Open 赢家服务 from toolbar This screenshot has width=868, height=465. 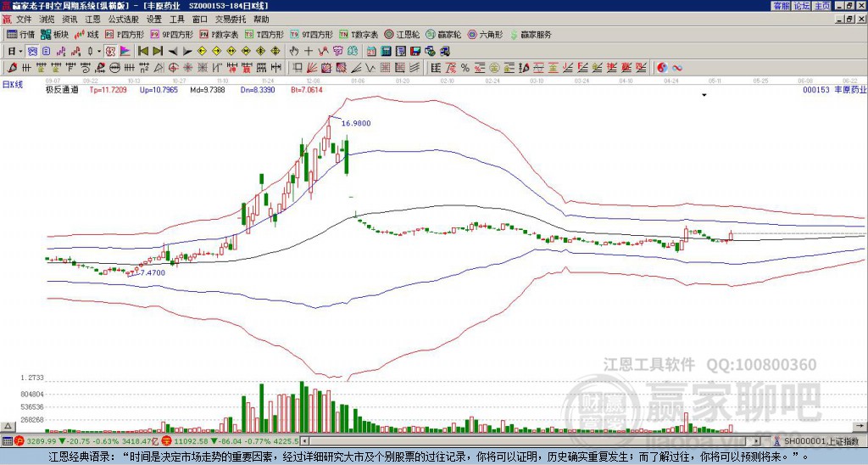(531, 35)
